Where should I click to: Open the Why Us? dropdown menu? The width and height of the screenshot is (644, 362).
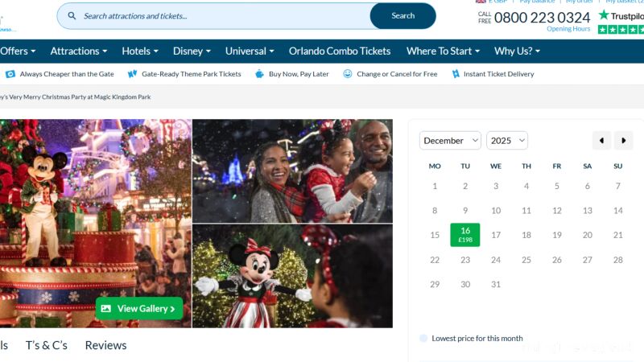click(x=517, y=51)
